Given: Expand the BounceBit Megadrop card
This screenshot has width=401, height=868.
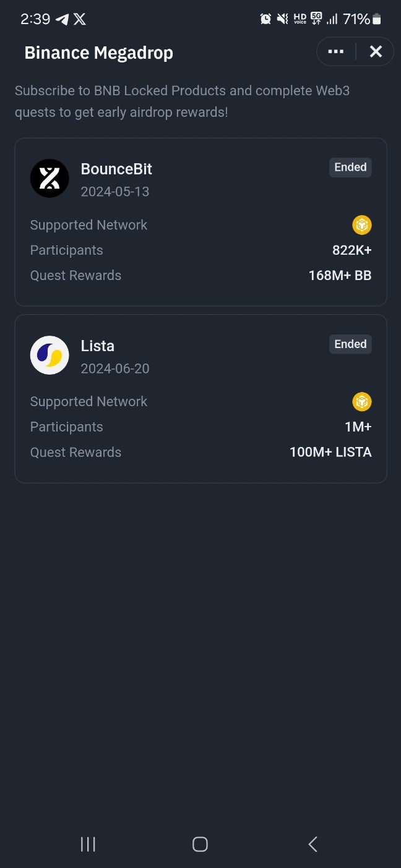Looking at the screenshot, I should [x=200, y=221].
